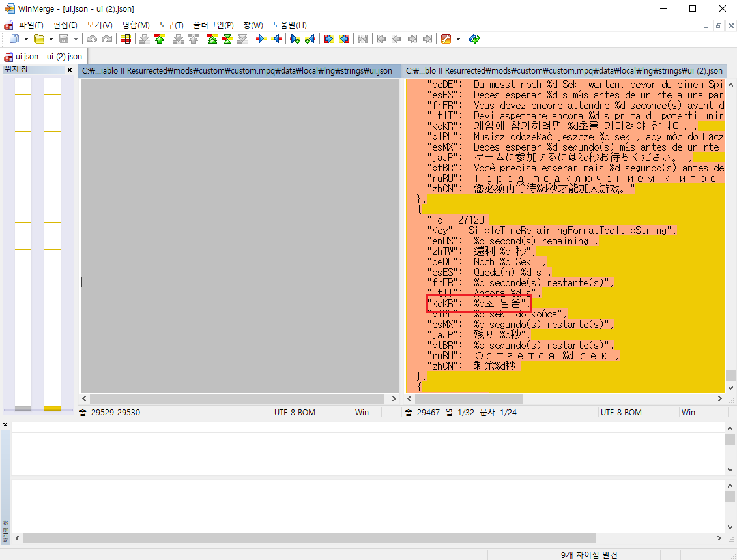
Task: Expand the Open folder dropdown arrow
Action: (51, 39)
